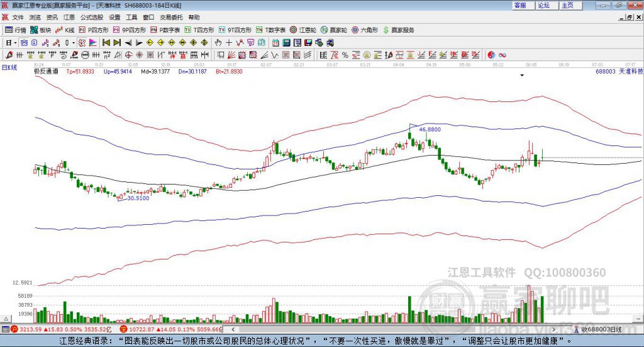Jump to last bar icon
This screenshot has height=347, width=644.
pyautogui.click(x=117, y=43)
